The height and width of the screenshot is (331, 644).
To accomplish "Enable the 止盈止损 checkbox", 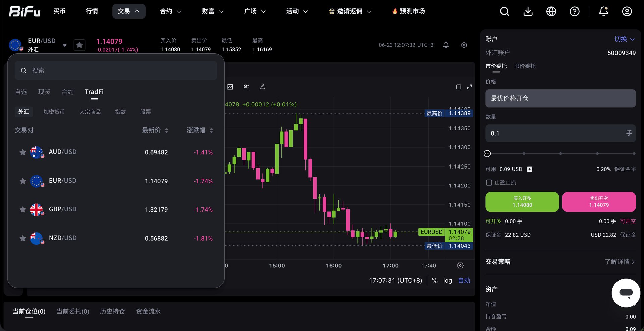I will click(489, 183).
